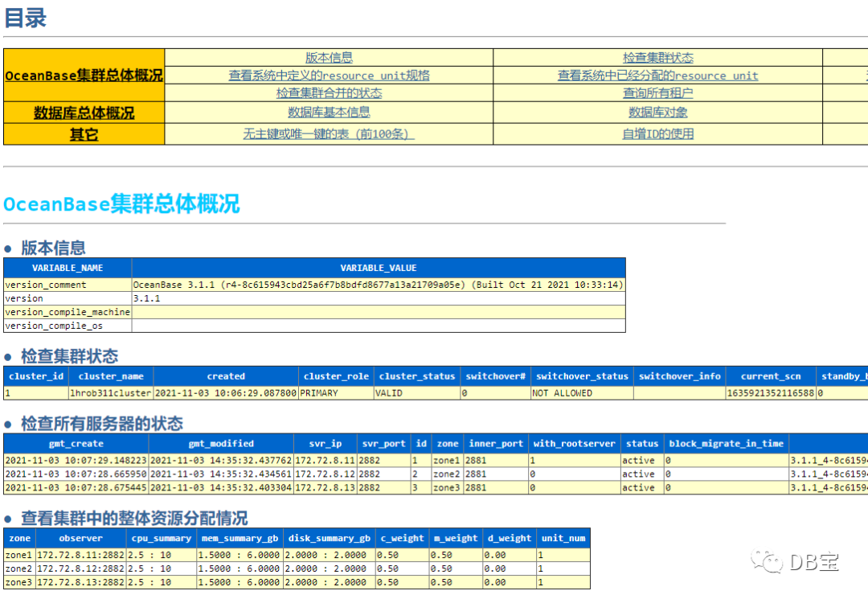Image resolution: width=868 pixels, height=599 pixels.
Task: Click the VARIABLE_VALUE column header
Action: [x=379, y=268]
